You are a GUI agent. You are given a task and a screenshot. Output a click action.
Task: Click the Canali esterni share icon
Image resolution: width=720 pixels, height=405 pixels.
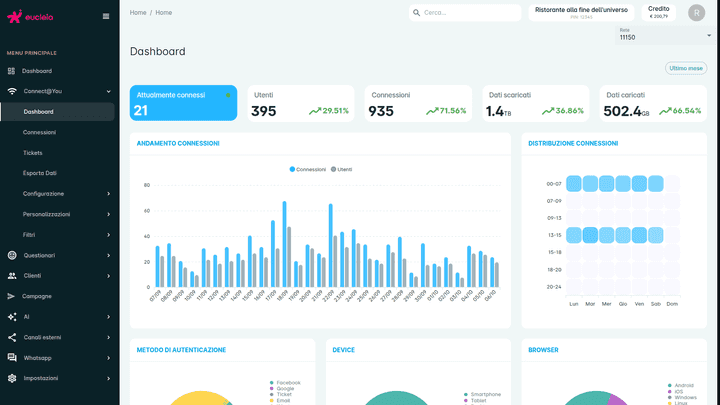pyautogui.click(x=12, y=337)
